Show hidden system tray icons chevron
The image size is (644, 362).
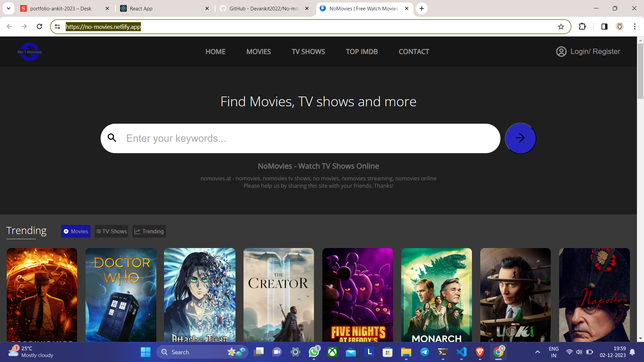point(537,352)
